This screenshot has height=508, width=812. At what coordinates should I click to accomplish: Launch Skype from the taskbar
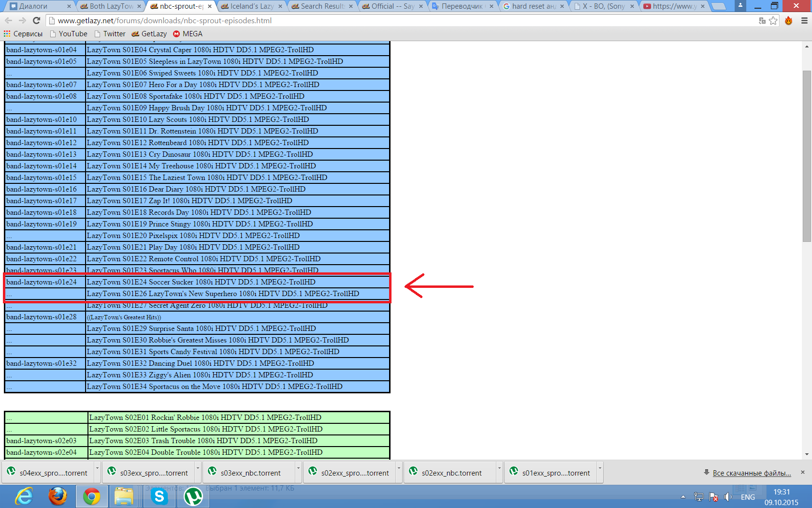click(x=159, y=496)
